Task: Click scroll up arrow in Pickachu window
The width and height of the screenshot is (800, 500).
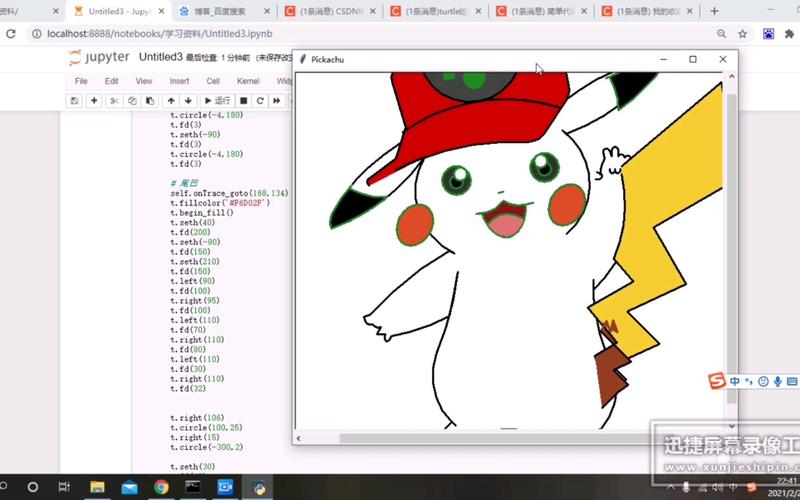Action: pos(731,77)
